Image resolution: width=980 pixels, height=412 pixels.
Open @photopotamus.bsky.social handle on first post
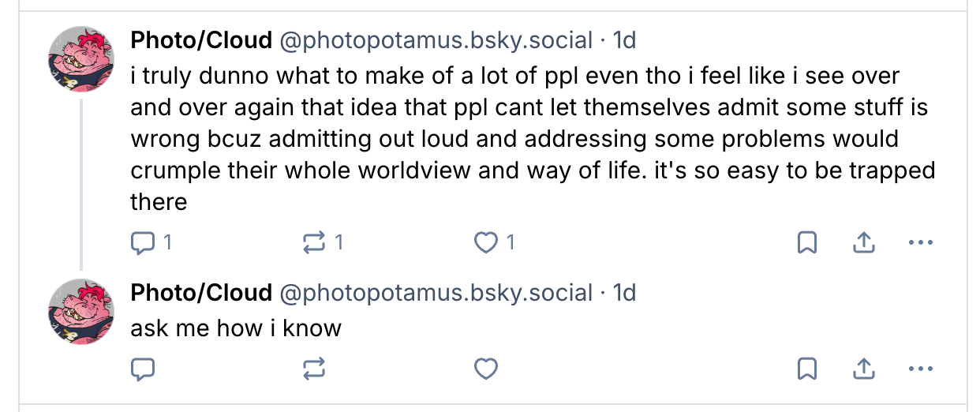[x=436, y=39]
